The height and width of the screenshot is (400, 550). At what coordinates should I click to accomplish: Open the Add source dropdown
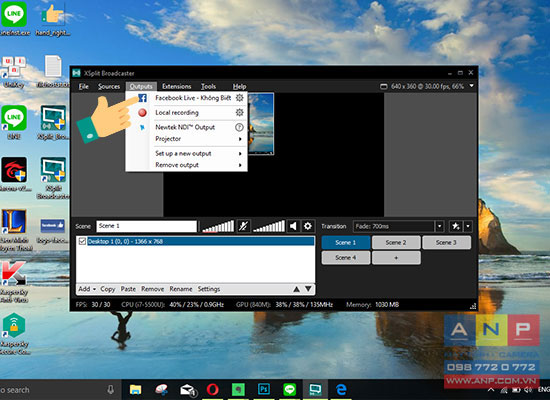[87, 289]
